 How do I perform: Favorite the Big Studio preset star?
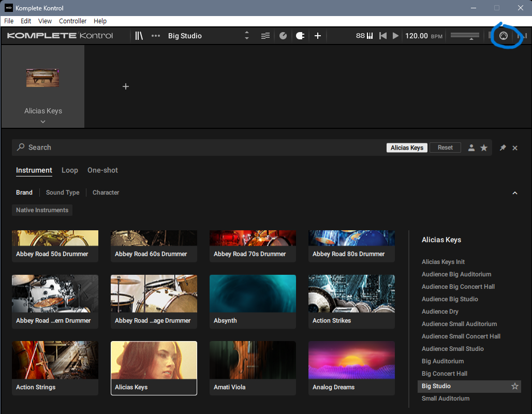(x=515, y=386)
